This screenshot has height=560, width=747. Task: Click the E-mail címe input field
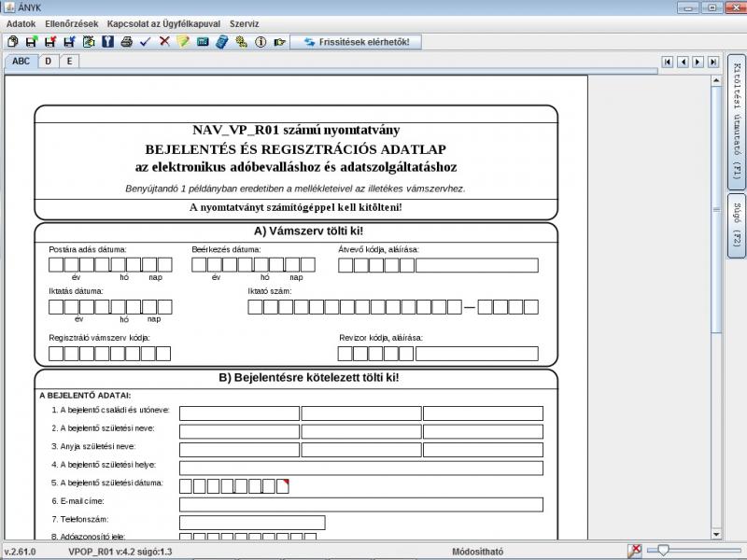(361, 504)
